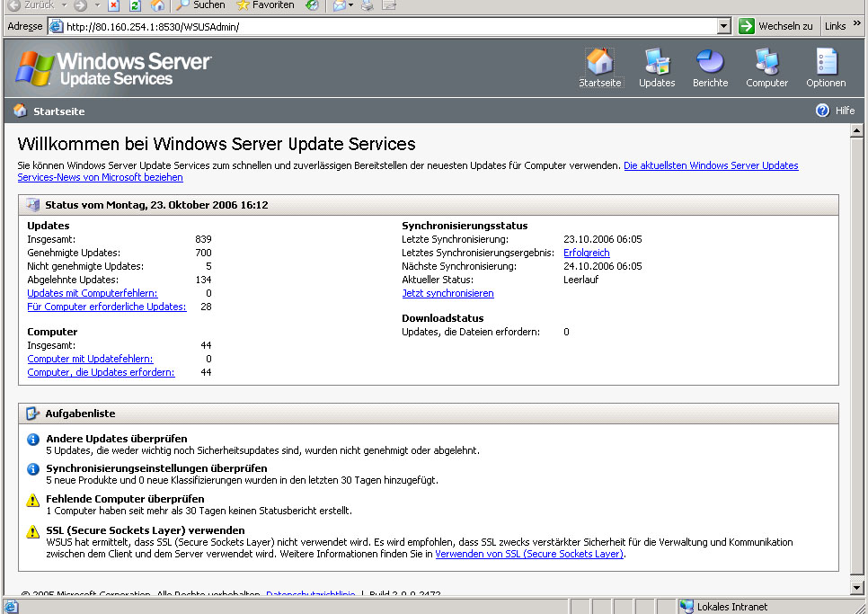This screenshot has height=614, width=868.
Task: Click info icon beside Andere Updates überprüfen
Action: [33, 440]
